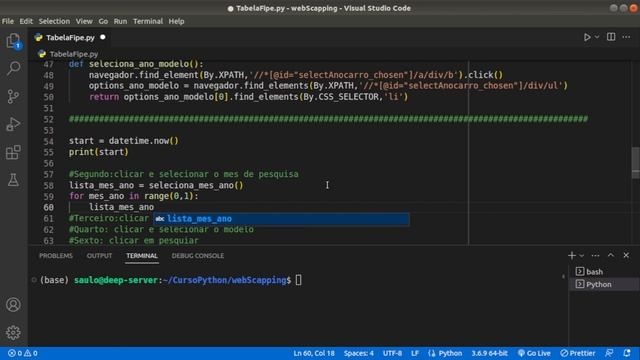Click the errors and warnings status indicator
The image size is (640, 360).
coord(23,353)
